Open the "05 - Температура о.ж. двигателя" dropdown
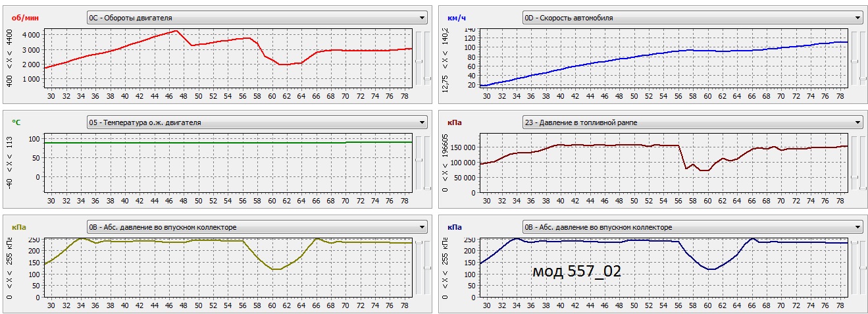The image size is (868, 314). click(x=257, y=122)
